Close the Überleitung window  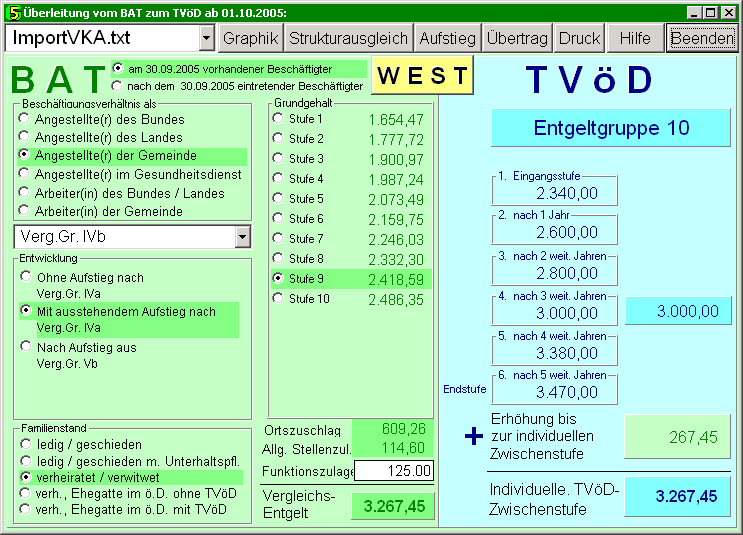729,13
